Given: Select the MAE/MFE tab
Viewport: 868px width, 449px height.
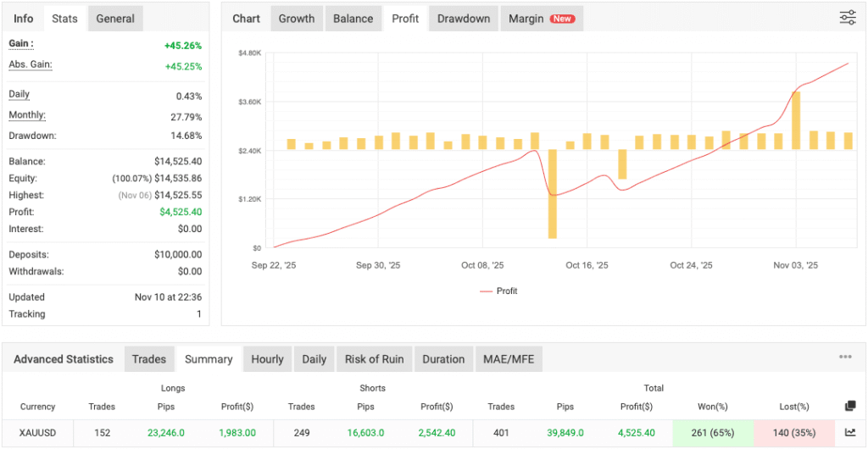Looking at the screenshot, I should pos(508,359).
